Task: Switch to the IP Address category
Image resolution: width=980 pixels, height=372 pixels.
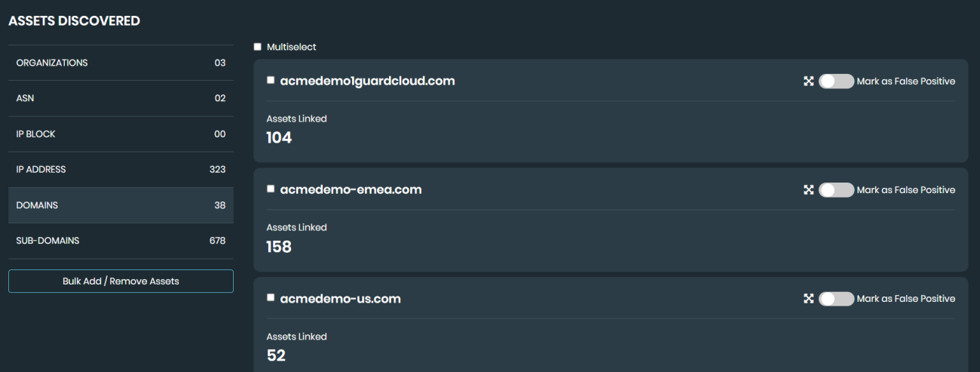Action: pyautogui.click(x=121, y=170)
